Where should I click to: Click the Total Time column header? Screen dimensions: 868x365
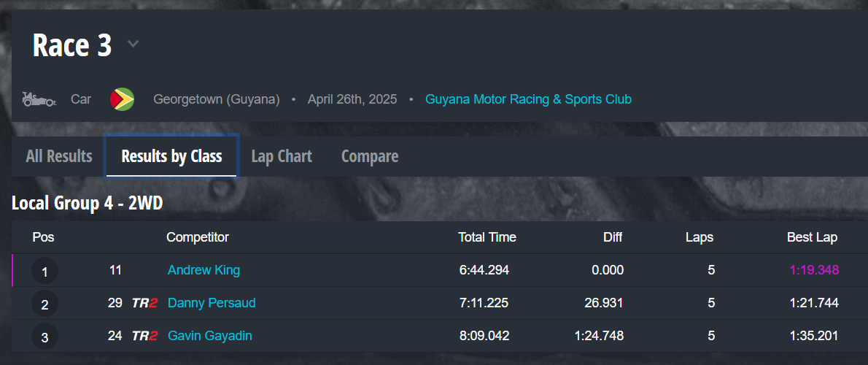487,237
